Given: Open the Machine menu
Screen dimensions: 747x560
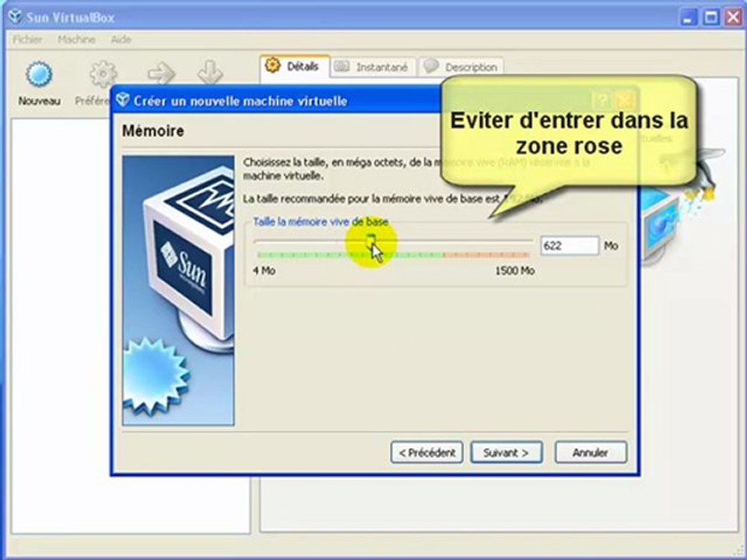Looking at the screenshot, I should pos(77,40).
